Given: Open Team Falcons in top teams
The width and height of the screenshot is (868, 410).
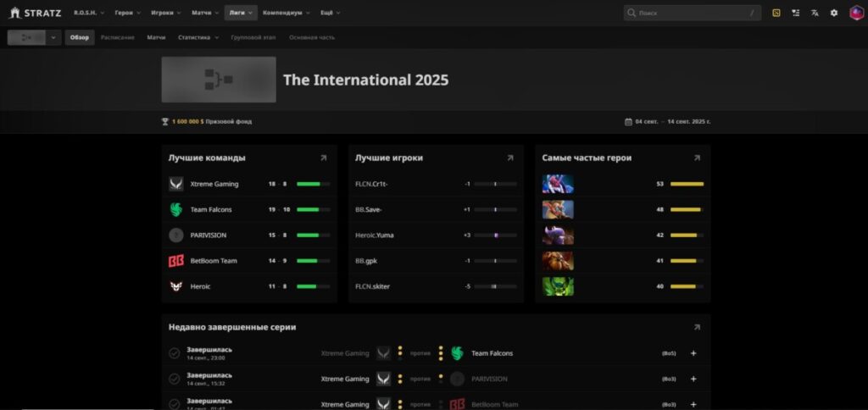Looking at the screenshot, I should (211, 210).
